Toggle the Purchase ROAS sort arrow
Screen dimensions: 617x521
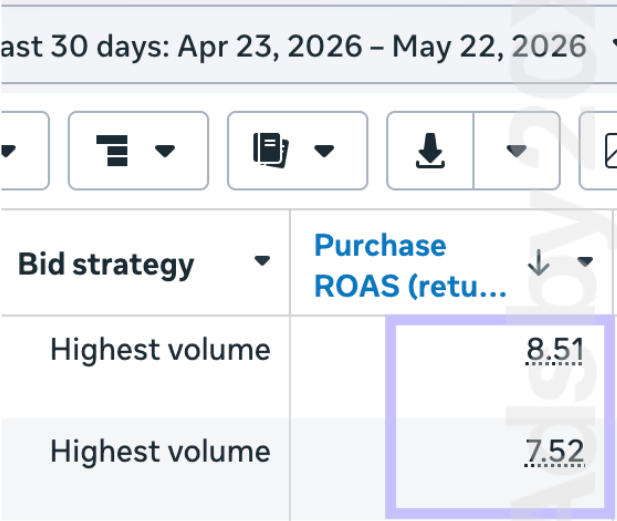click(x=538, y=262)
